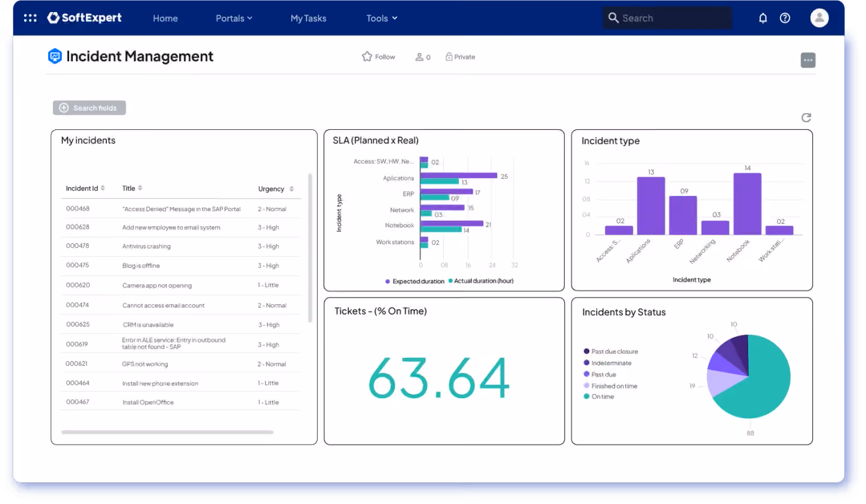
Task: Open the notifications bell
Action: coord(763,18)
